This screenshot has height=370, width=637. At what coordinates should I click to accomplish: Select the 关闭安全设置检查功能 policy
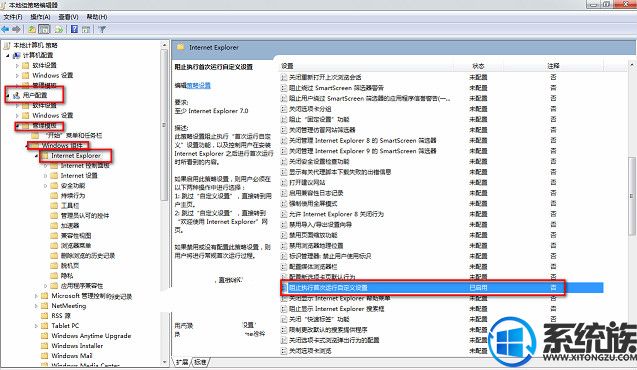point(319,162)
